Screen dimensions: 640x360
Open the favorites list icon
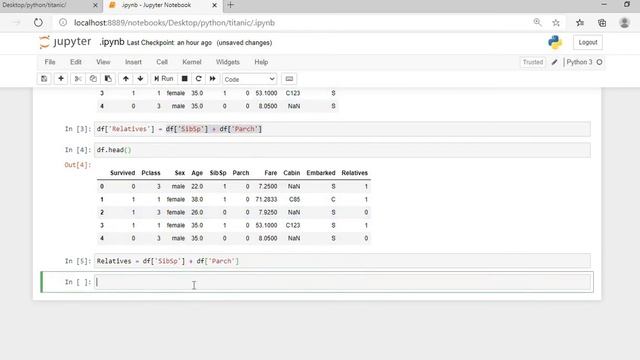[580, 23]
